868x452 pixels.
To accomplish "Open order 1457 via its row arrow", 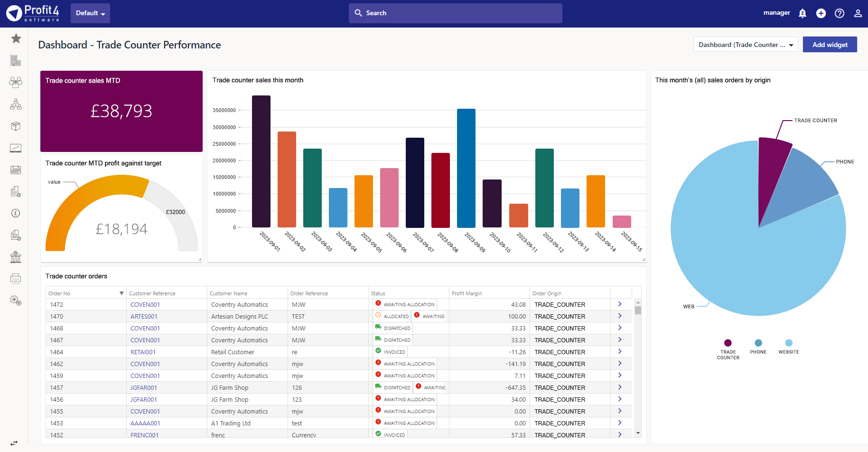I will pyautogui.click(x=620, y=387).
